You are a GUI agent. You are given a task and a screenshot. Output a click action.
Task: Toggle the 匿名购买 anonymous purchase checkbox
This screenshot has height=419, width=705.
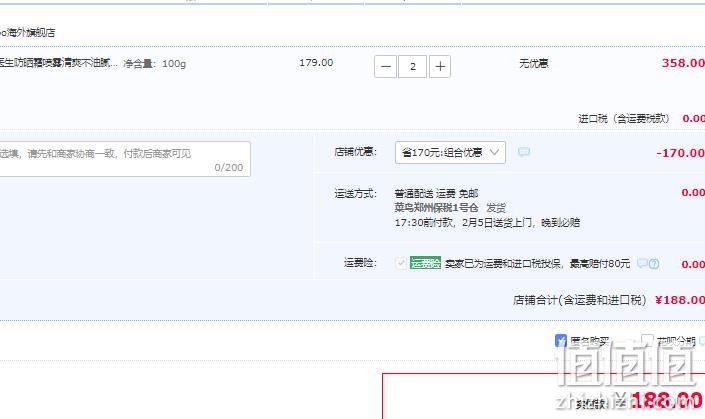561,340
